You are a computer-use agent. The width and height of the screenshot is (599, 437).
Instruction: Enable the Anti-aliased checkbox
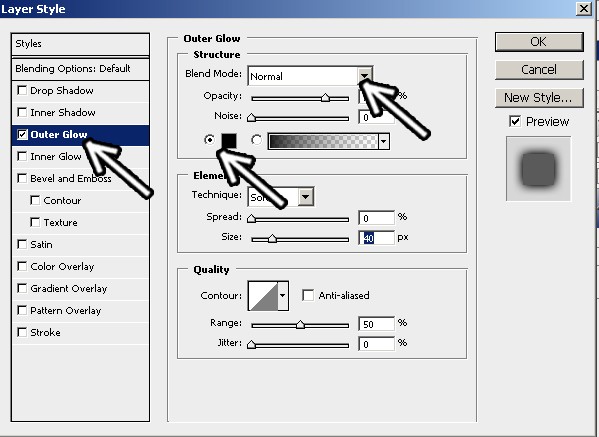pos(308,295)
